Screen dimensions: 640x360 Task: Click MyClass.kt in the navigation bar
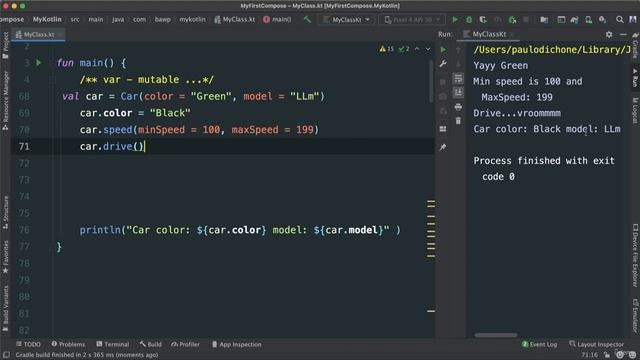click(235, 19)
